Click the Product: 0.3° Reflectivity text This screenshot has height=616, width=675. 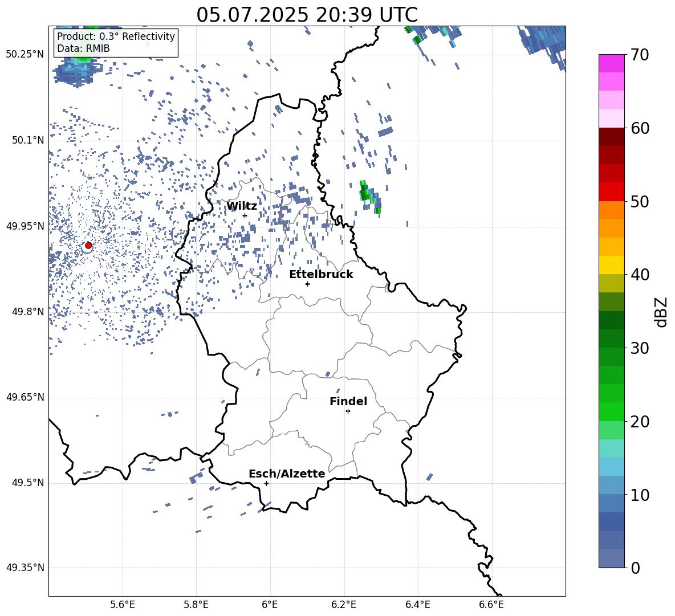(x=116, y=36)
